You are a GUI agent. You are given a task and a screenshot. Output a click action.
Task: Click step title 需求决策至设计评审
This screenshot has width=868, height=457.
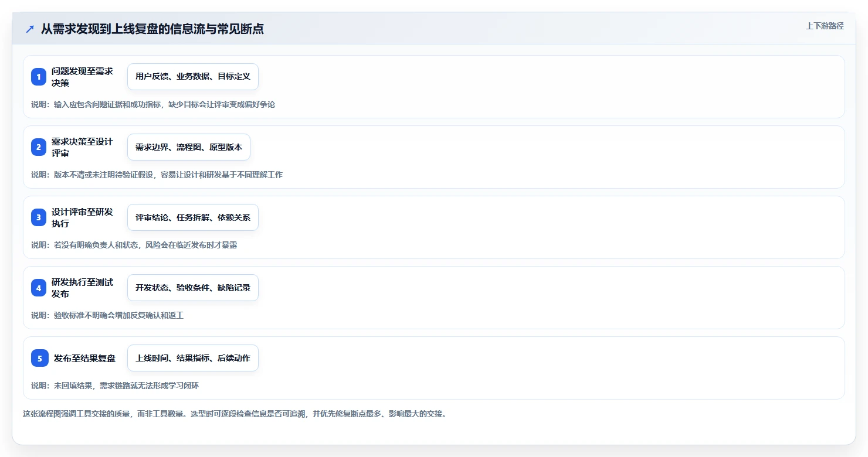(x=82, y=147)
